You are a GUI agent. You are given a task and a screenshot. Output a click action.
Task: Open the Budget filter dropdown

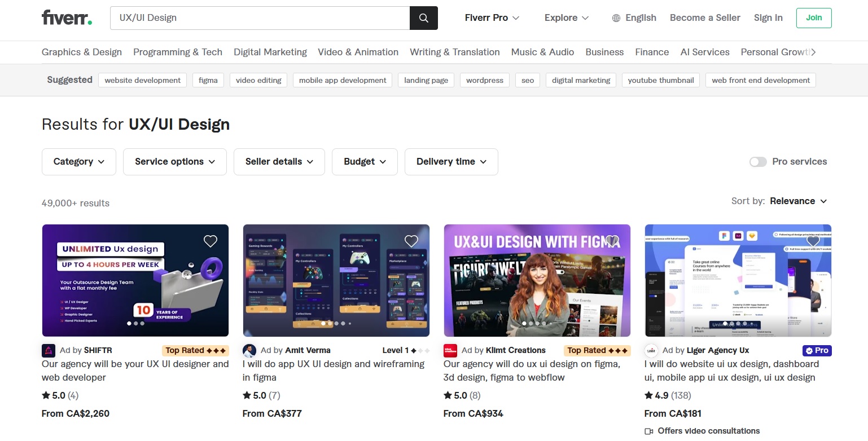click(x=365, y=162)
